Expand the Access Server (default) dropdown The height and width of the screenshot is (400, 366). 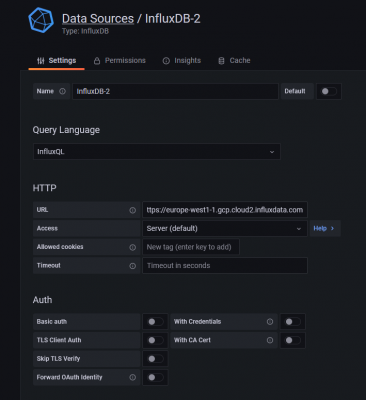(x=225, y=228)
